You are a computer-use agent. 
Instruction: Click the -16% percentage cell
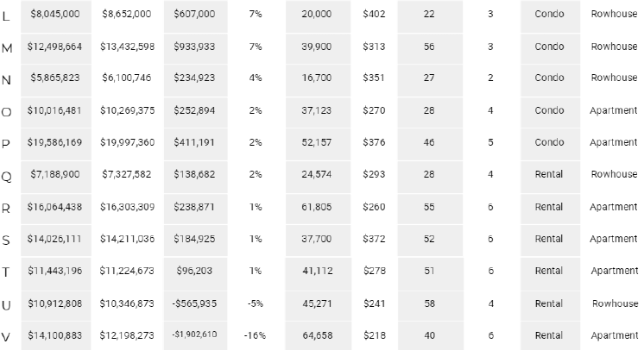pos(256,334)
